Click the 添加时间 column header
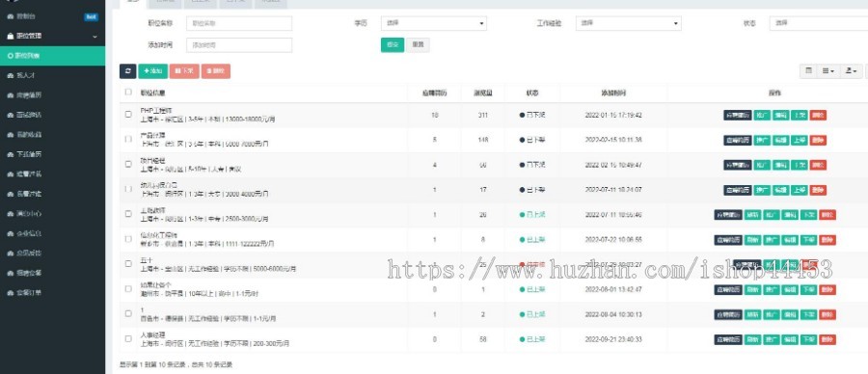The height and width of the screenshot is (374, 868). click(612, 93)
